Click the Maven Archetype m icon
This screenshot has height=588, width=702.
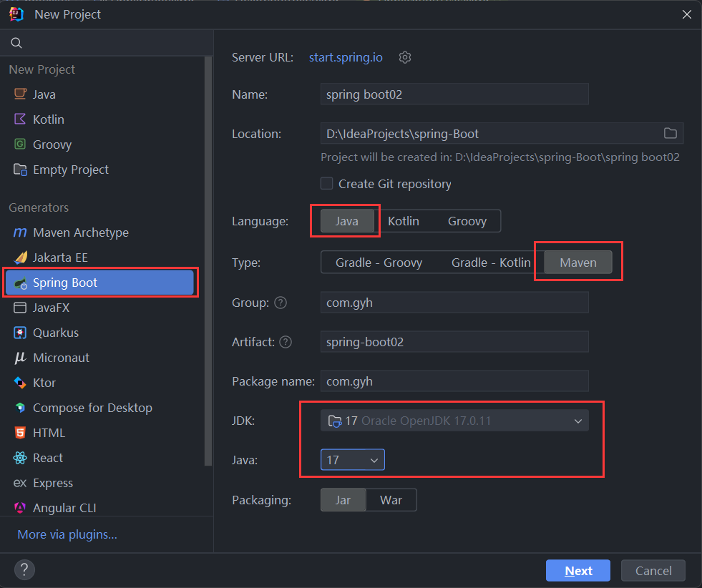click(x=20, y=232)
